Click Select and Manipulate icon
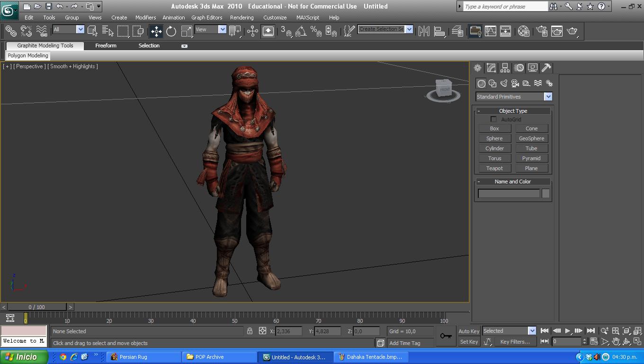Image resolution: width=644 pixels, height=364 pixels. click(x=252, y=31)
